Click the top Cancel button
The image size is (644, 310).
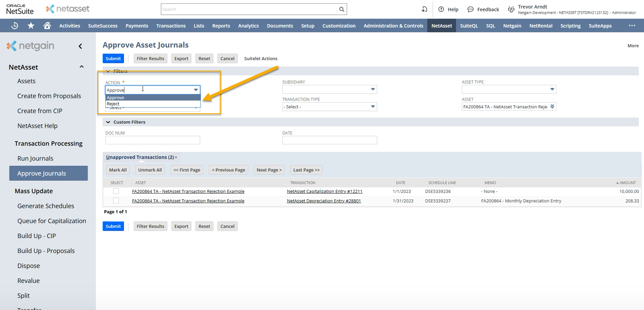(x=227, y=58)
